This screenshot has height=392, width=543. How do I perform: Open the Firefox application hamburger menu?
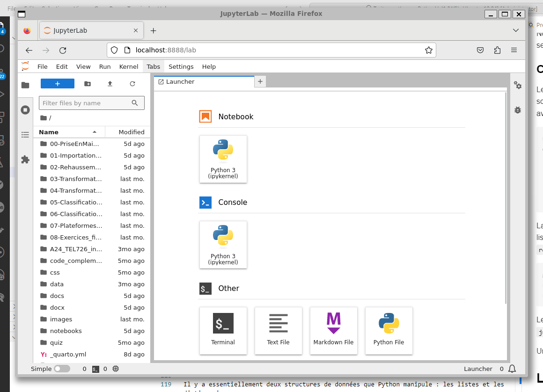pos(514,50)
